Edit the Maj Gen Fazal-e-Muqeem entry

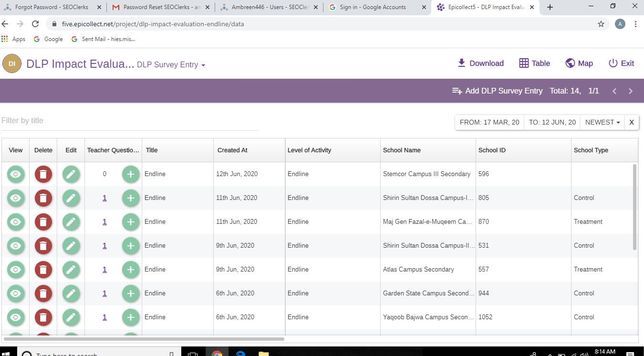click(71, 222)
